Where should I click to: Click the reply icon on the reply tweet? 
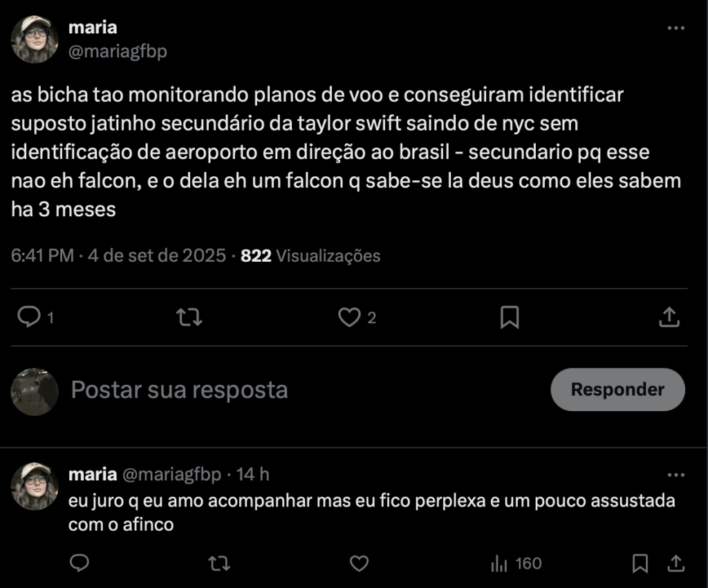click(79, 564)
